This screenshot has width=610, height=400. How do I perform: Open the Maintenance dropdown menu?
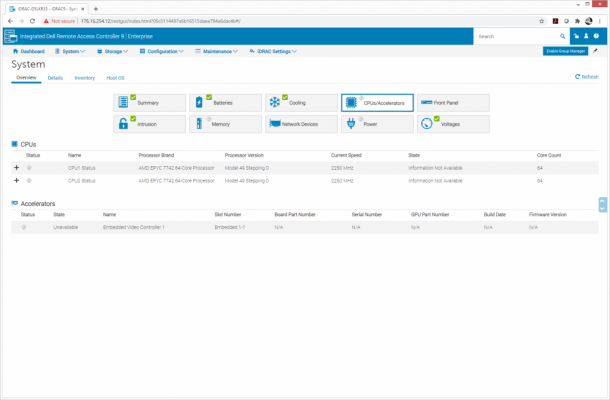click(217, 51)
